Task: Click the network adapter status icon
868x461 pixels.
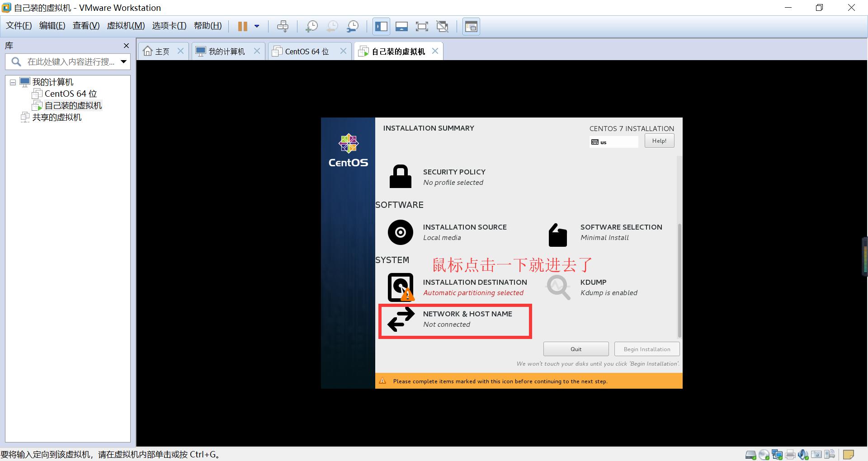Action: pos(777,455)
